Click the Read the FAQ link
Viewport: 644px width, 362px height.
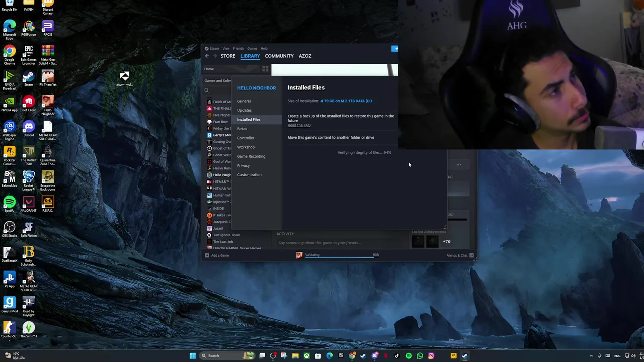pyautogui.click(x=299, y=125)
